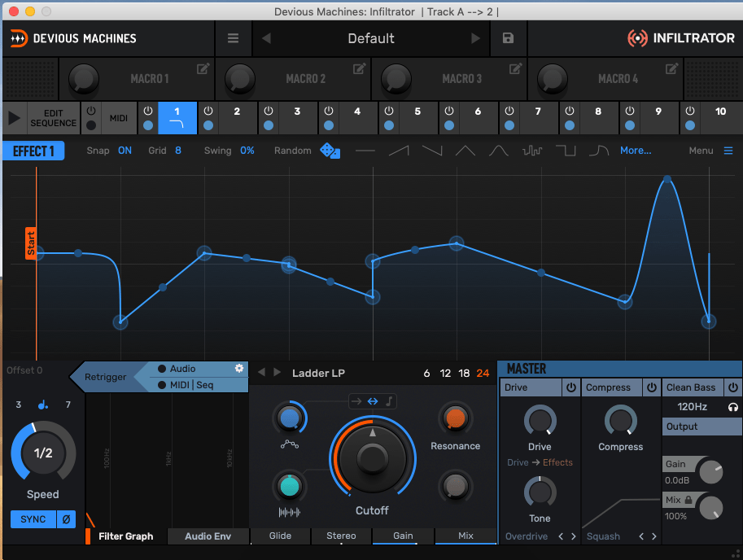Screen dimensions: 743x560
Task: Open the Stereo tab
Action: click(341, 536)
